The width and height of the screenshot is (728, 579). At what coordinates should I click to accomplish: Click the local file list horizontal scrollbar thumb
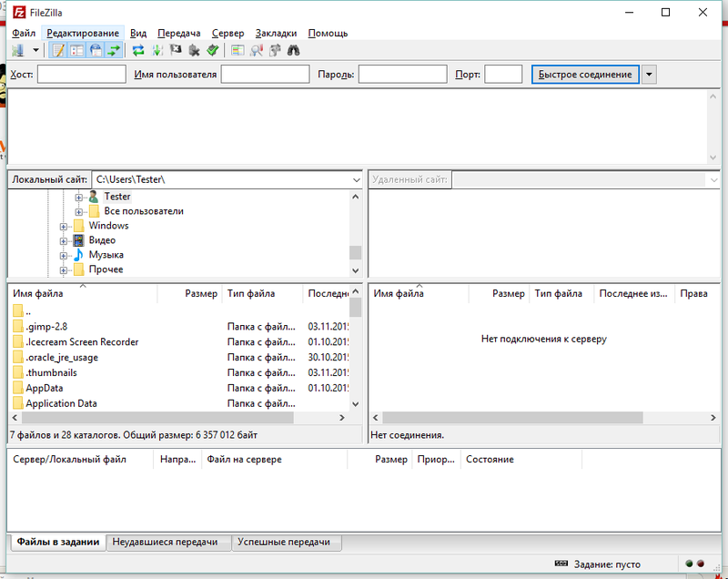click(x=157, y=418)
